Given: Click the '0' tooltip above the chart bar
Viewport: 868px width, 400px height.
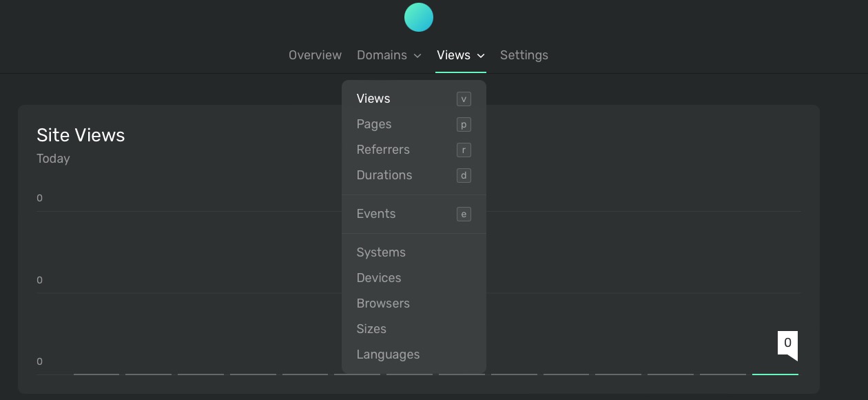Looking at the screenshot, I should pos(787,341).
